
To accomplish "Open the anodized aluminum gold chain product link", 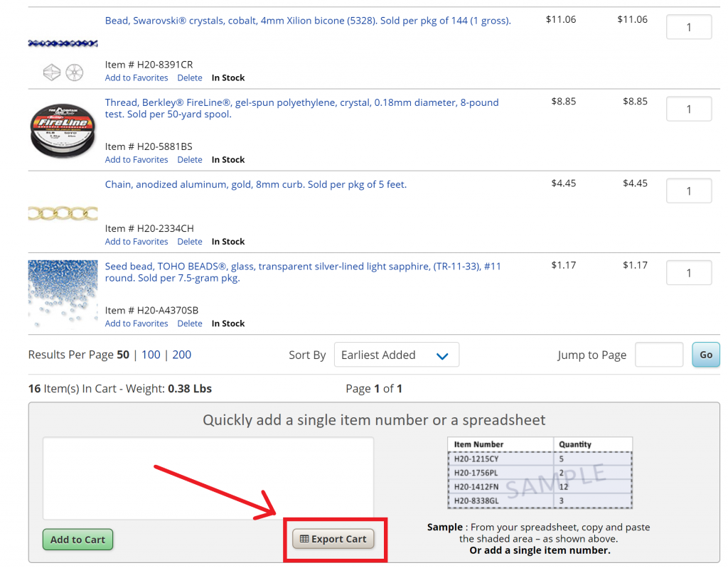I will tap(256, 184).
